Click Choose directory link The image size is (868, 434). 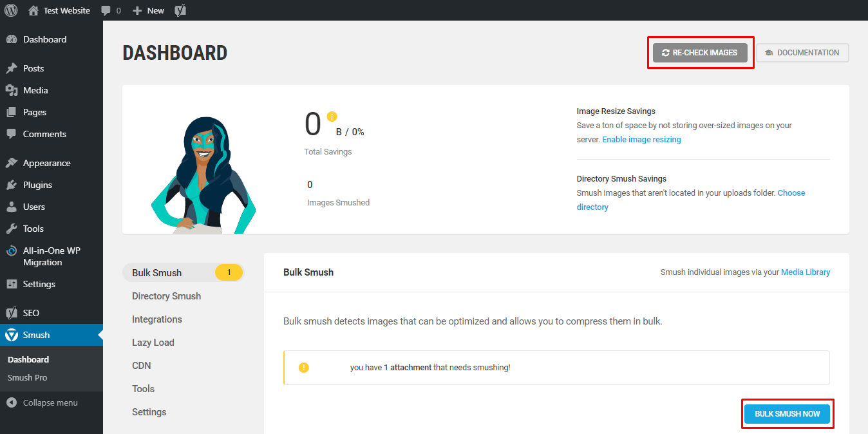pyautogui.click(x=691, y=200)
